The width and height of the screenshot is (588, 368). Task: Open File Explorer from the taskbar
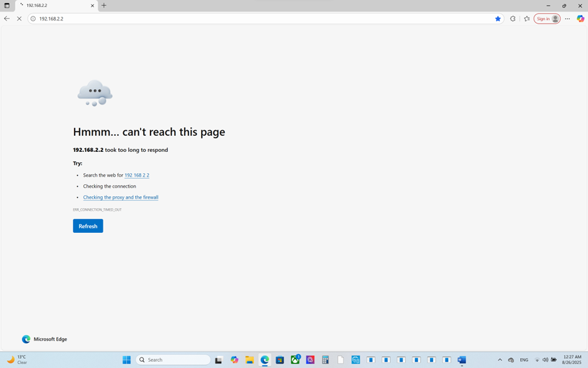[250, 360]
